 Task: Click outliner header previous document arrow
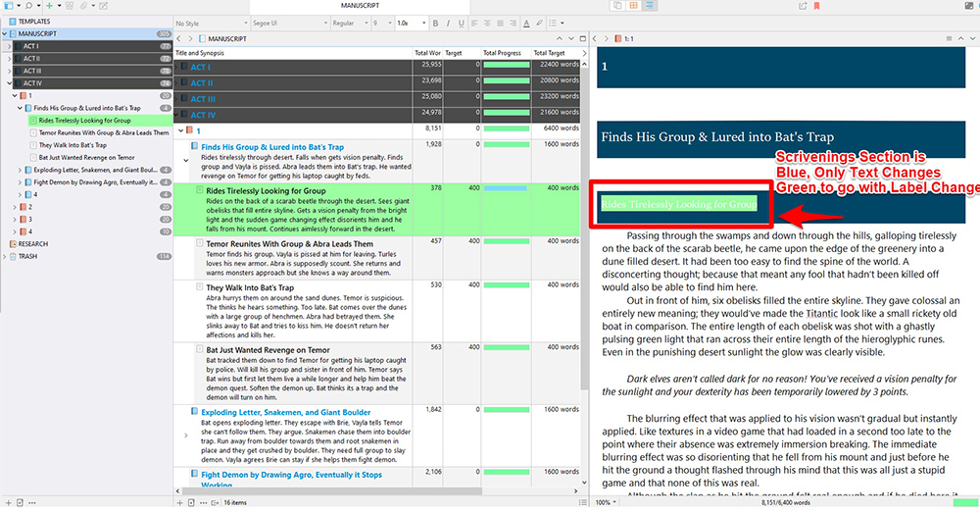coord(560,39)
